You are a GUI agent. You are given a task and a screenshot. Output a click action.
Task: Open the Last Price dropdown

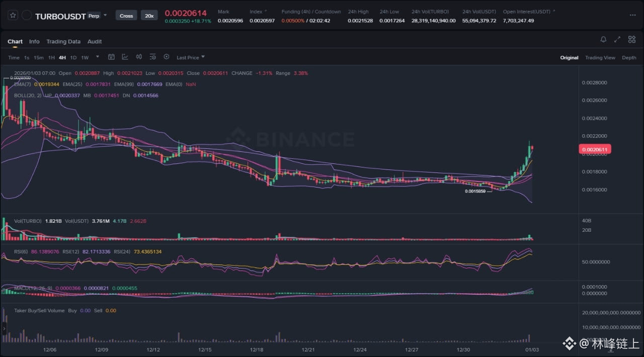(191, 57)
